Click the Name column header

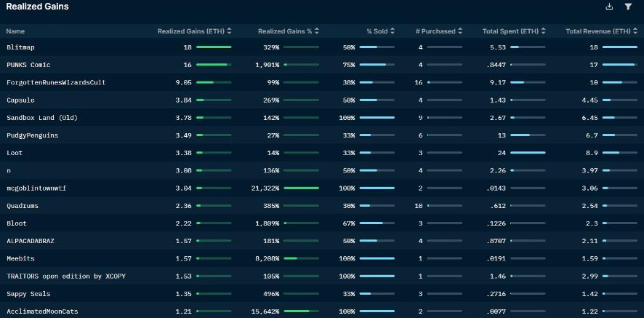(15, 31)
